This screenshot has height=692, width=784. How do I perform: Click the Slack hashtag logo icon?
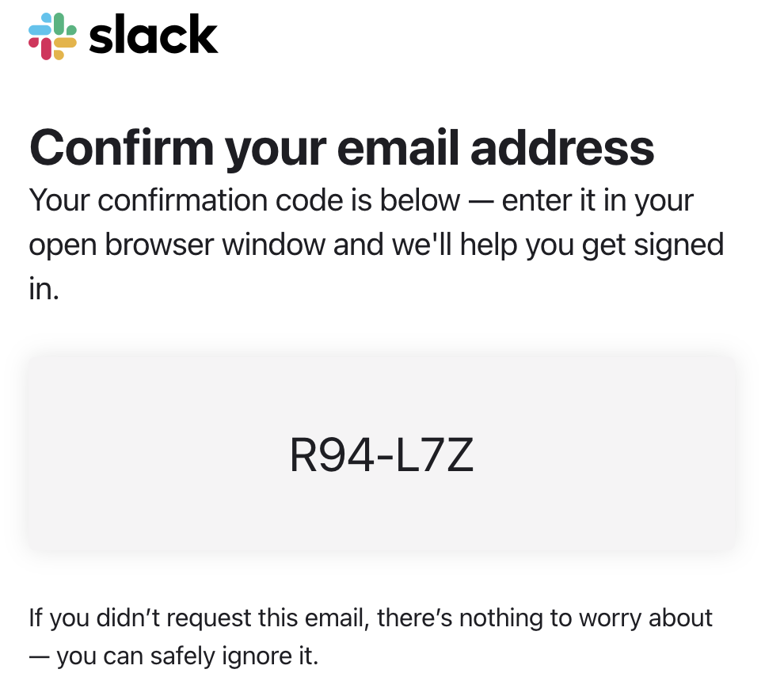(52, 36)
